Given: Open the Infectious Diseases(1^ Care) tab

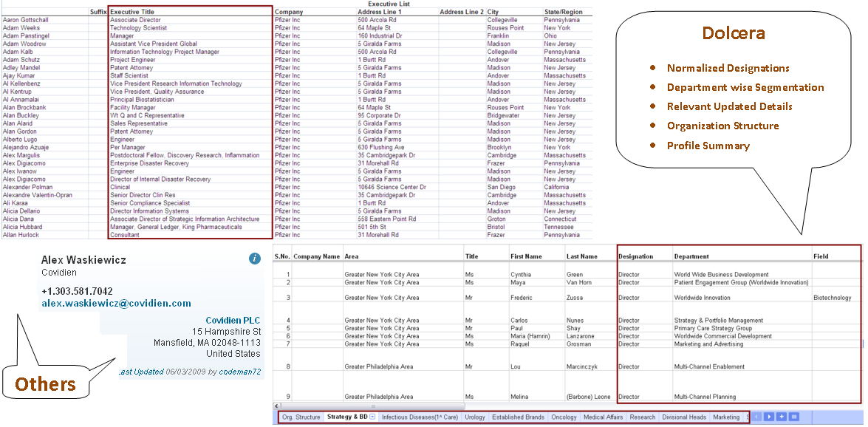Looking at the screenshot, I should (x=420, y=417).
